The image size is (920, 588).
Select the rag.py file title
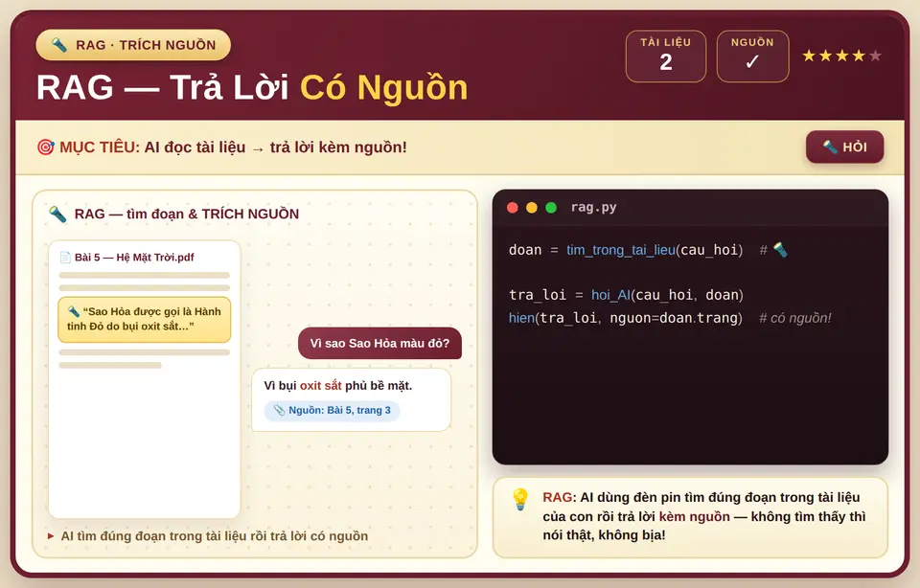(593, 208)
